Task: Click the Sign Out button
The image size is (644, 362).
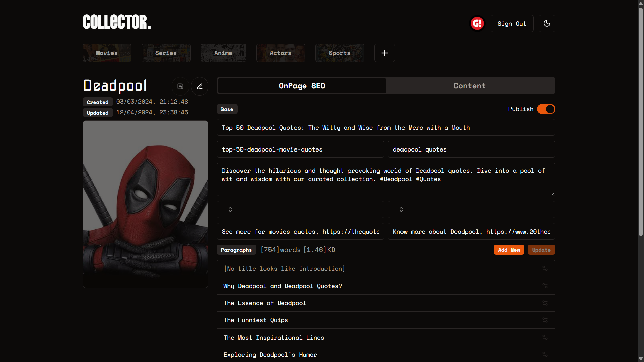Action: [512, 23]
